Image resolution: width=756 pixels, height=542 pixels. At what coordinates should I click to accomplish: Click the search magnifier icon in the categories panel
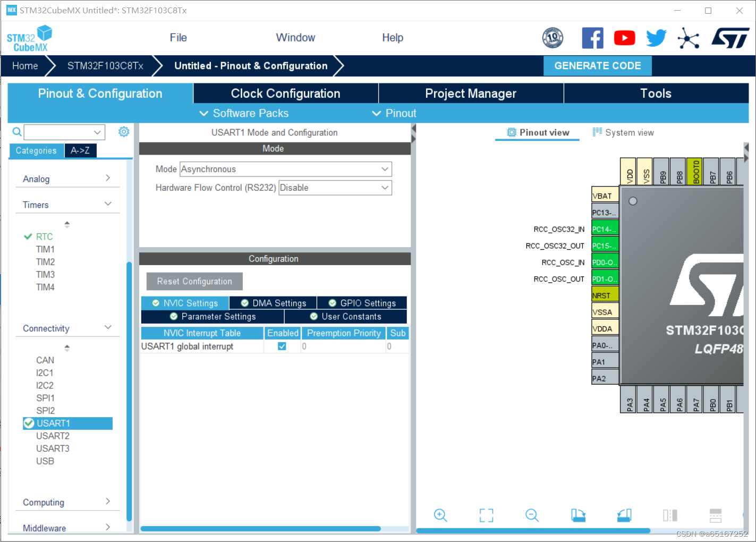pos(17,132)
